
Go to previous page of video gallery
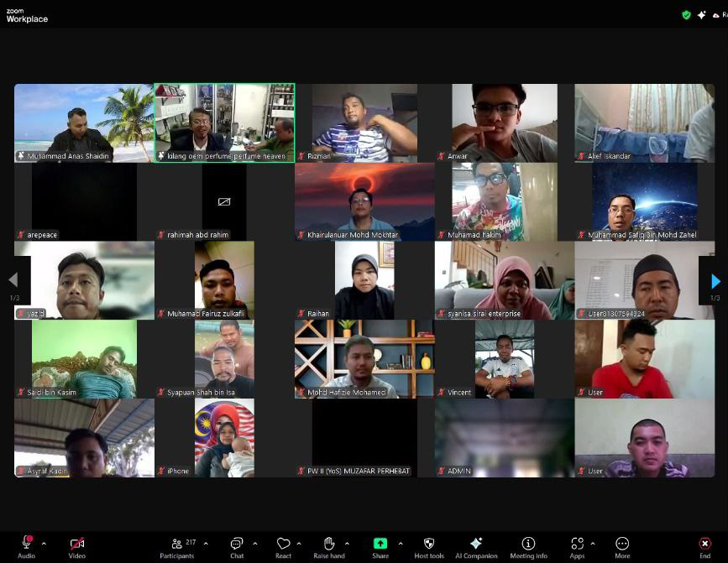13,280
